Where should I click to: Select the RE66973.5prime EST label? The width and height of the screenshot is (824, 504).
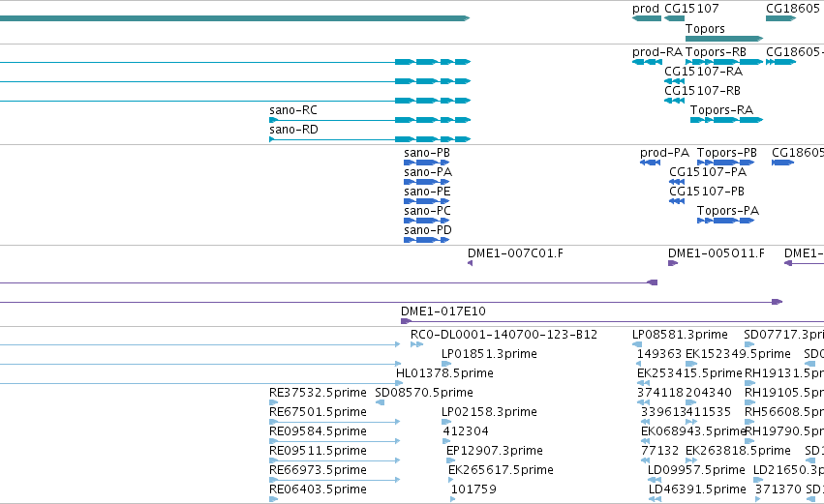[318, 471]
